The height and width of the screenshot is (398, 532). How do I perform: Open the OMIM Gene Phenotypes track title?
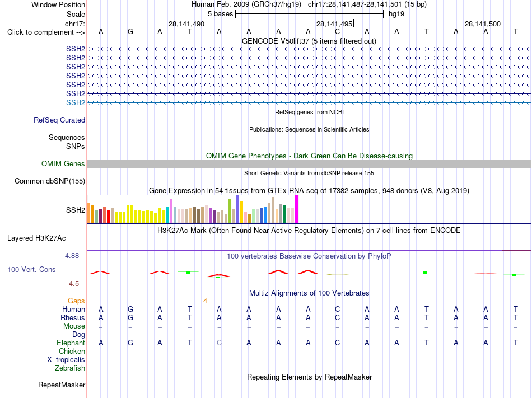pyautogui.click(x=309, y=156)
